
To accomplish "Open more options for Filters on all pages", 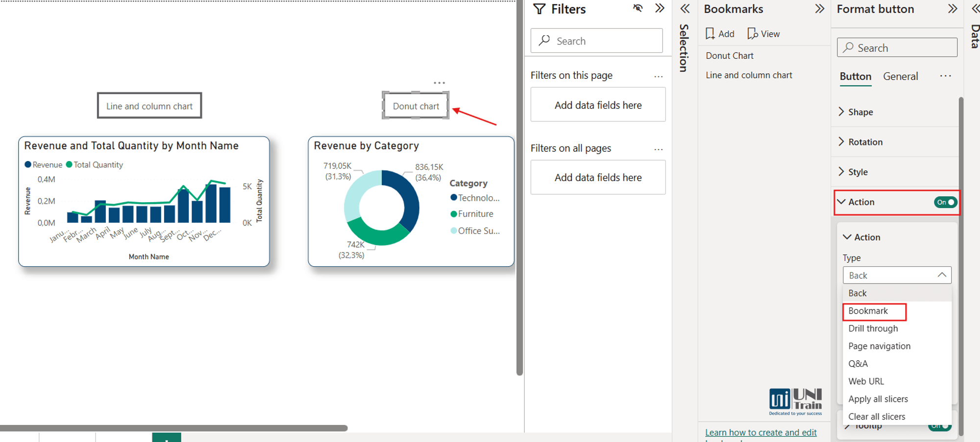I will pos(658,149).
